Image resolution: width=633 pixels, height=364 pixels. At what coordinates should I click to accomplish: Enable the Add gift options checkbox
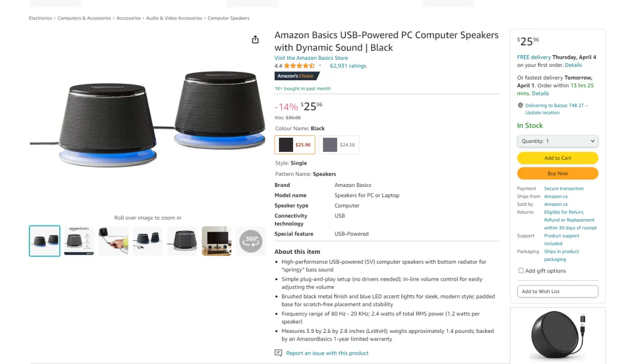[x=521, y=271]
